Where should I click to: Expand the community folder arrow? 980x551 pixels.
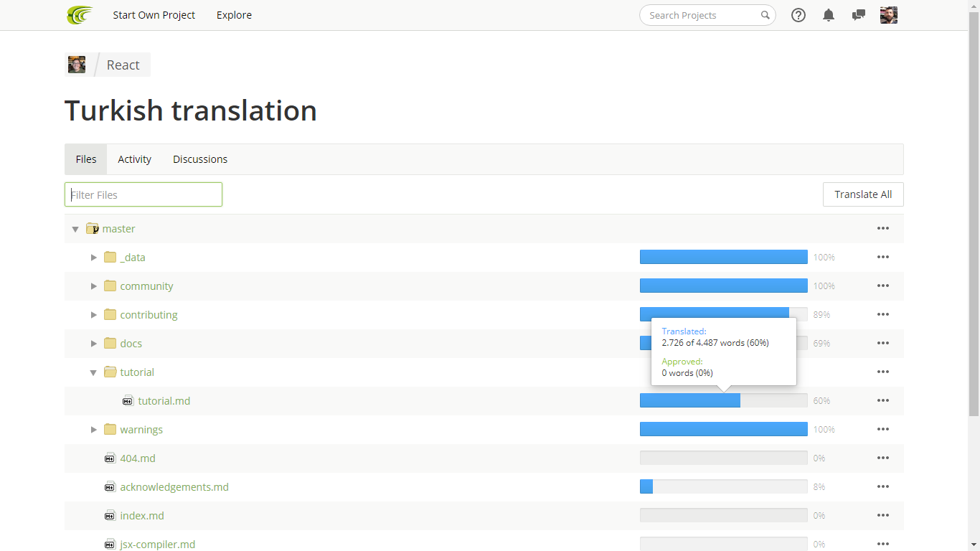click(93, 286)
